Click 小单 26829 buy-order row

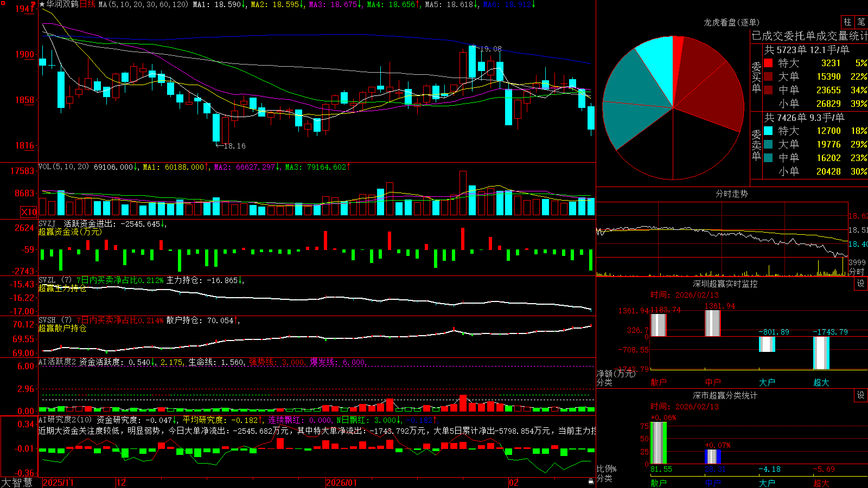[x=815, y=104]
